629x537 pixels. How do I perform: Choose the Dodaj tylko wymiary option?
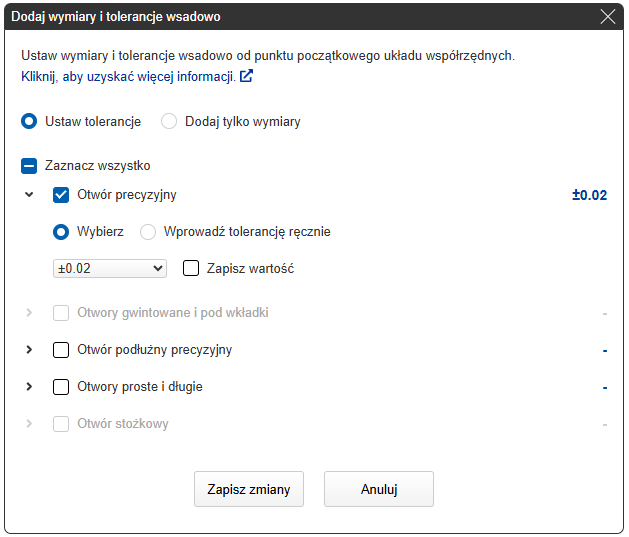pyautogui.click(x=169, y=121)
